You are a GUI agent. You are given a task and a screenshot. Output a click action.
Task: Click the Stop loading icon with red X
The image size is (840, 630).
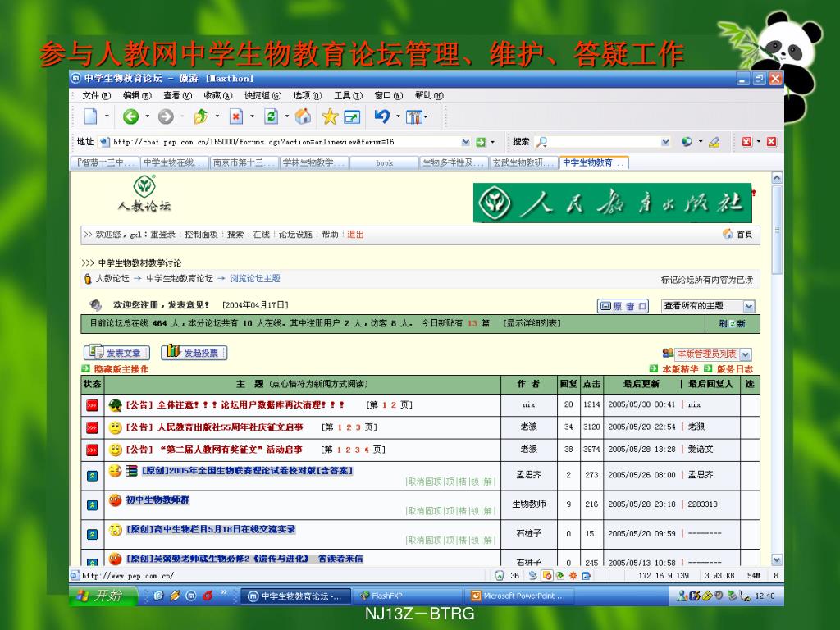(235, 116)
